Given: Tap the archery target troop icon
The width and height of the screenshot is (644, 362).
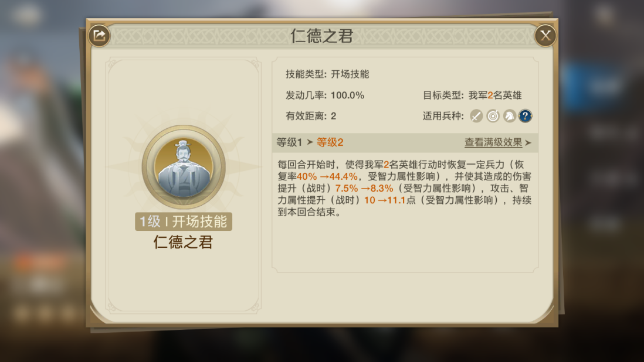Looking at the screenshot, I should 493,116.
